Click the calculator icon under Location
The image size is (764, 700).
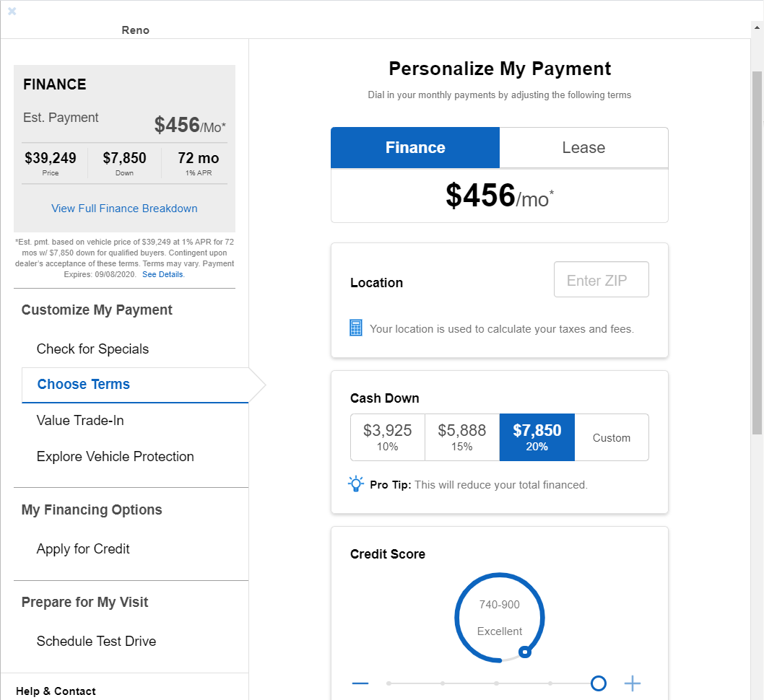pos(356,328)
